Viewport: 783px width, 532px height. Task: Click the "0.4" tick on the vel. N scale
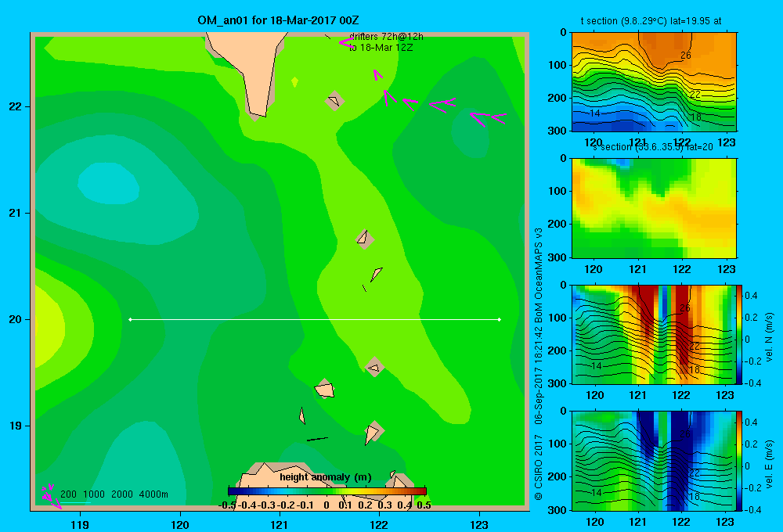751,296
